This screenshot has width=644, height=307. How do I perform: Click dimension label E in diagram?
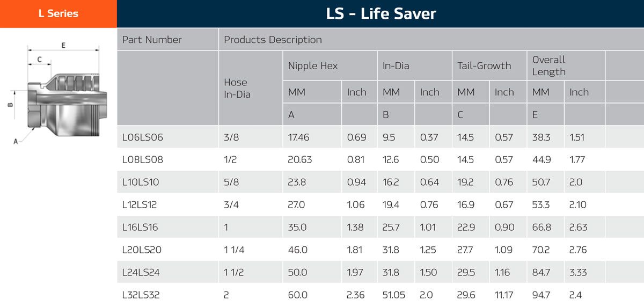[x=63, y=46]
